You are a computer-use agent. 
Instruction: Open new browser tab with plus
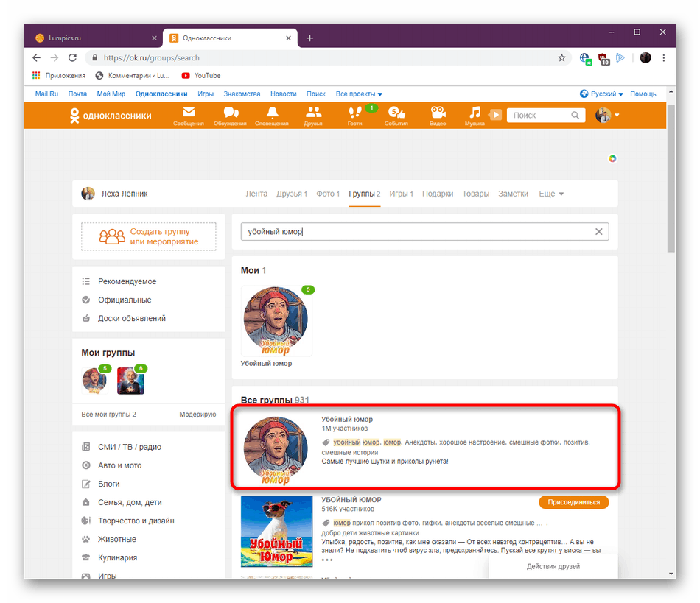pyautogui.click(x=309, y=38)
